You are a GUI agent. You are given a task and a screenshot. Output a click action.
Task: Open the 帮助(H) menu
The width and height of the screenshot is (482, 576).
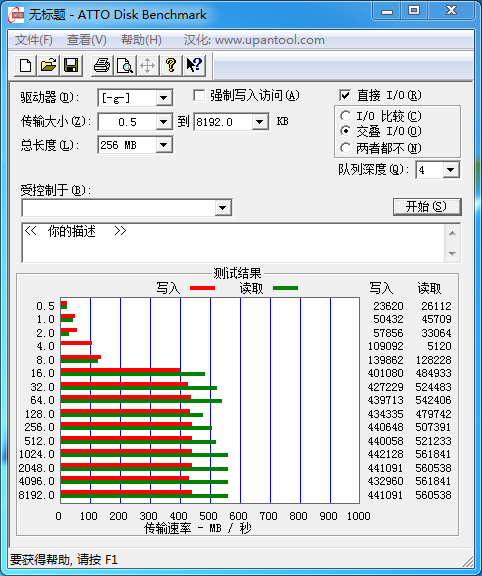(x=141, y=40)
